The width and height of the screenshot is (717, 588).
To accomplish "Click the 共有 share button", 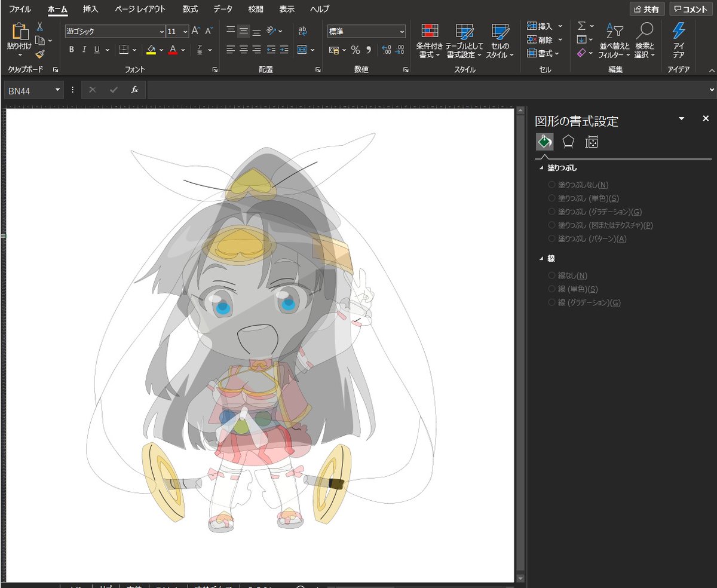I will click(647, 9).
